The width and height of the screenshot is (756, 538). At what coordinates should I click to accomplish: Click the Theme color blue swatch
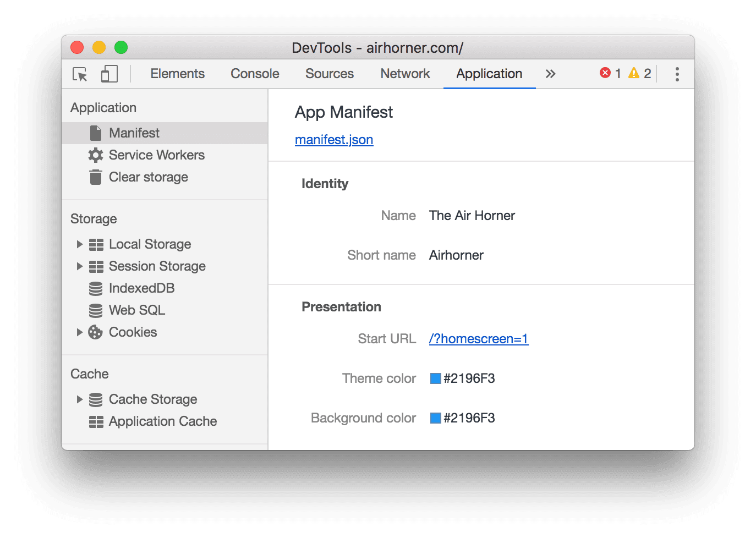point(434,378)
